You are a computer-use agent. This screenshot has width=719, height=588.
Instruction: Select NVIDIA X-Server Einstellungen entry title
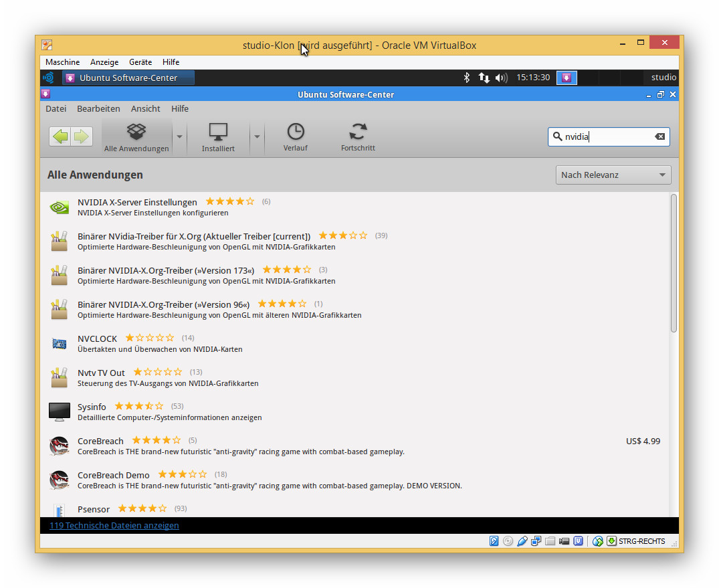(x=137, y=202)
